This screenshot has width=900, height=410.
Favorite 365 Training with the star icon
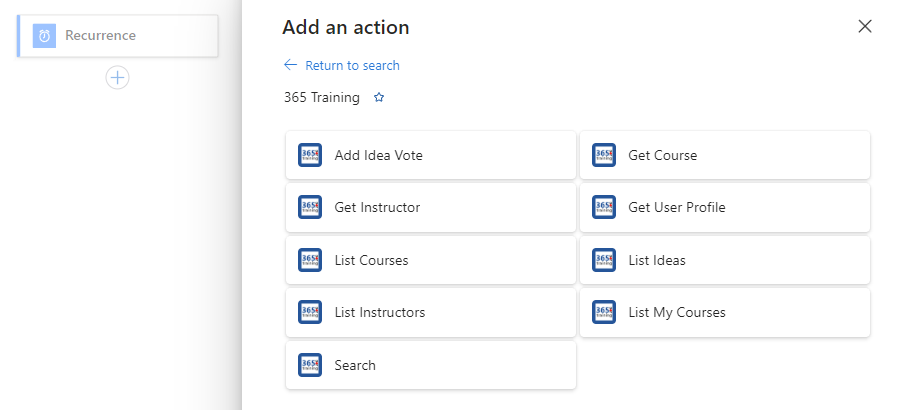pos(379,98)
